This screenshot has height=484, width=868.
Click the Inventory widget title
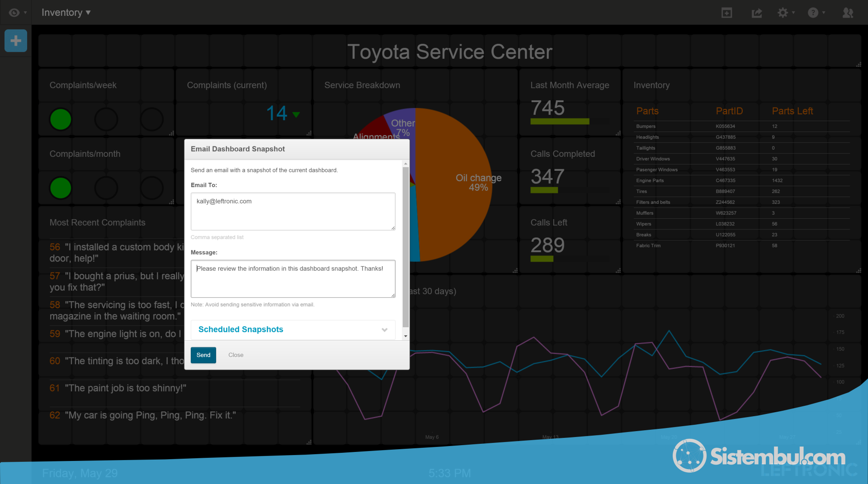(651, 85)
